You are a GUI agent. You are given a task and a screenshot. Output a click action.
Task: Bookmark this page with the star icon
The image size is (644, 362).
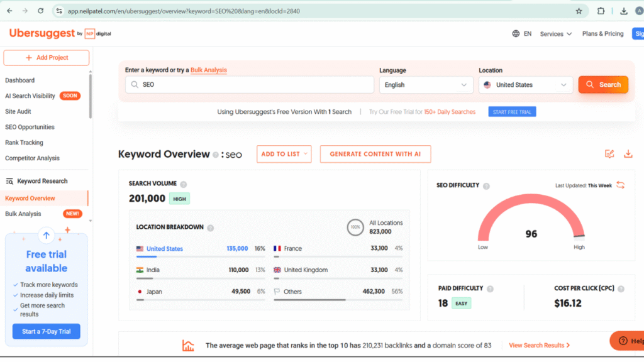coord(579,11)
